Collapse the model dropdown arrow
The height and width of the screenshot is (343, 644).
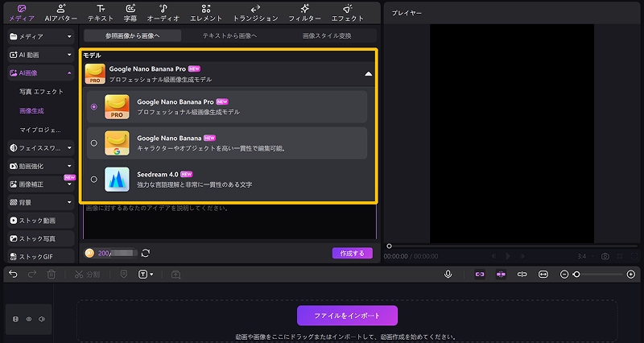coord(369,74)
